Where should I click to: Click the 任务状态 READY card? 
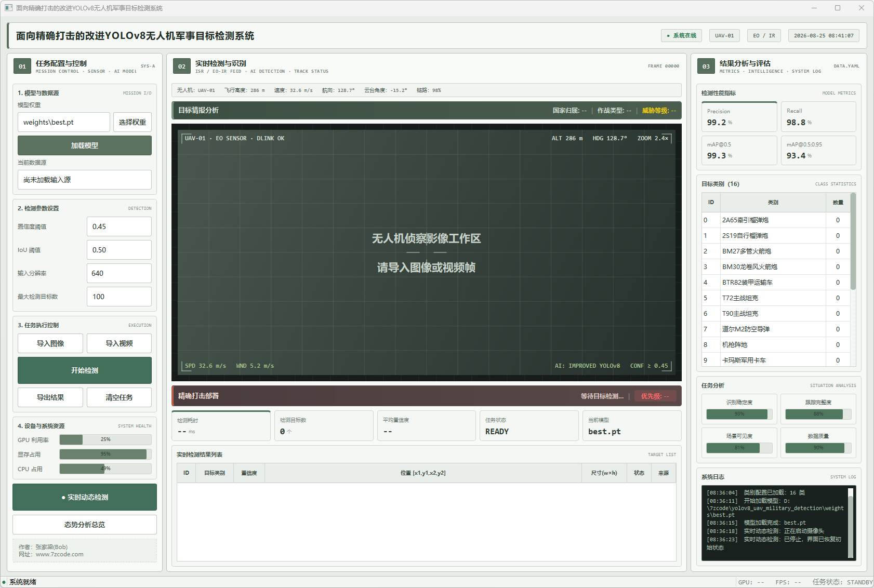tap(529, 426)
